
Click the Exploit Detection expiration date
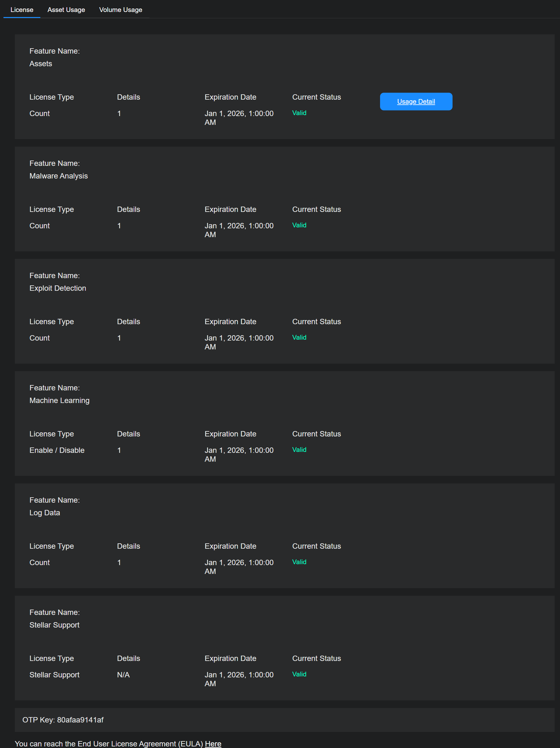pyautogui.click(x=239, y=342)
